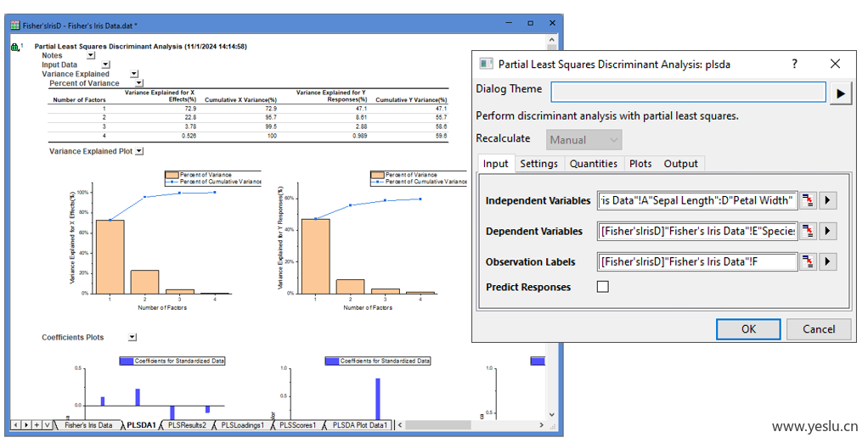
Task: Click the lock icon beside the analysis title
Action: 15,47
